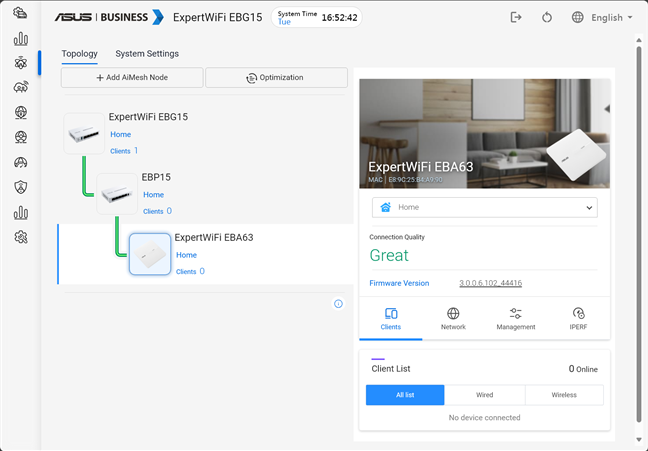Filter client list by Wired
The height and width of the screenshot is (451, 648).
[x=484, y=395]
